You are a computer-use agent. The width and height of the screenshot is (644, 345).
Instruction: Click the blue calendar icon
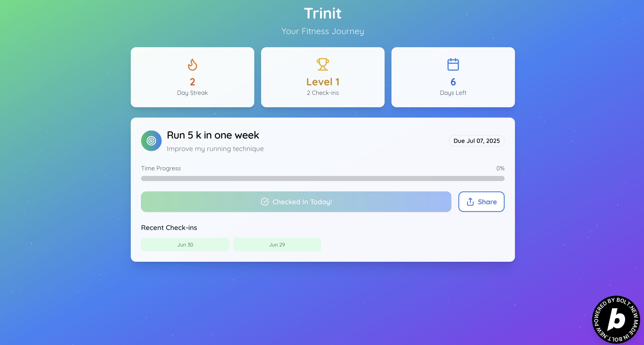click(453, 65)
